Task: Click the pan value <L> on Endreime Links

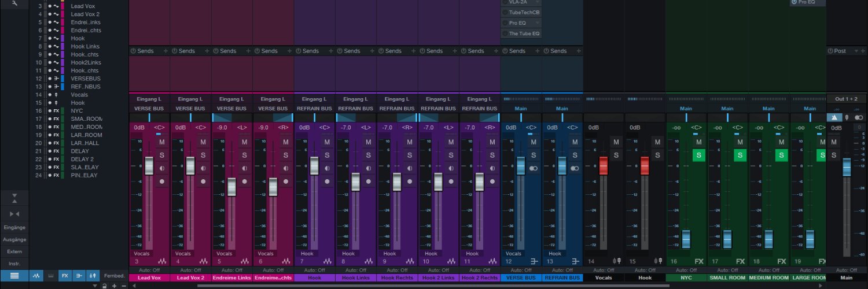Action: tap(241, 127)
